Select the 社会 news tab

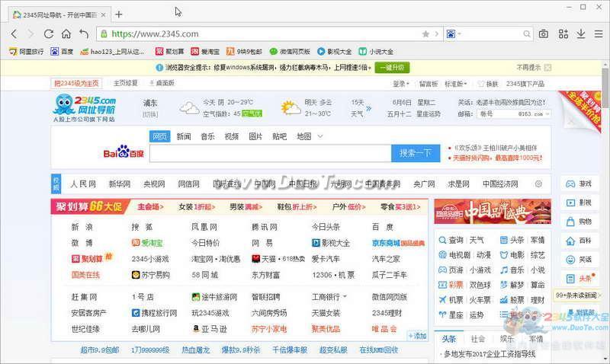pos(477,339)
